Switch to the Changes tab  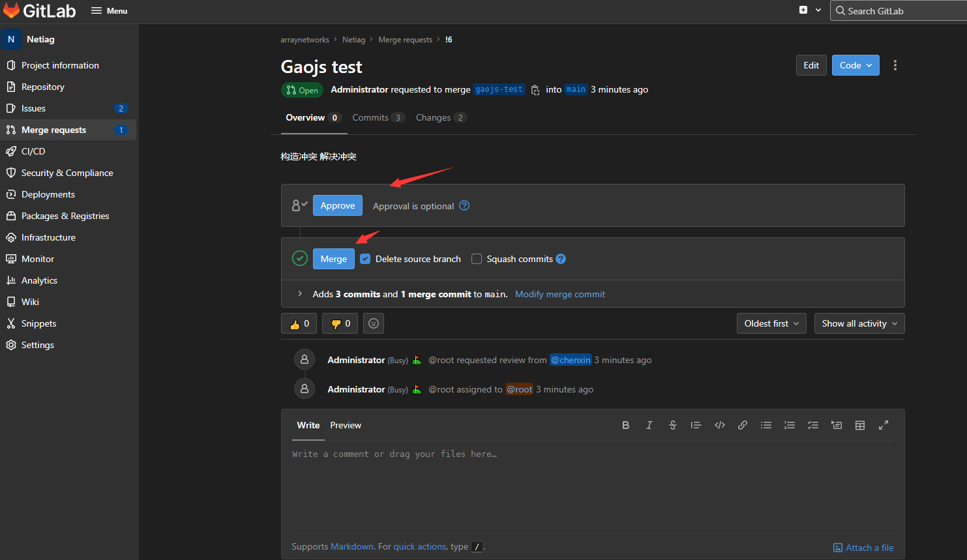(441, 118)
